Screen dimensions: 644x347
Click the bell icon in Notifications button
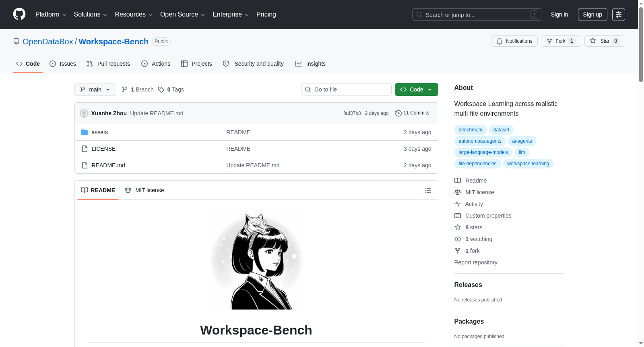coord(500,41)
